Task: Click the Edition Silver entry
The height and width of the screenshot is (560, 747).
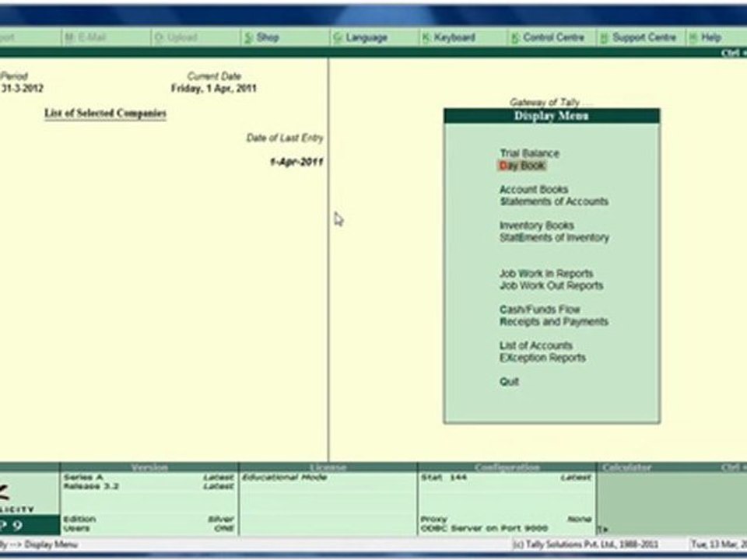Action: 149,519
